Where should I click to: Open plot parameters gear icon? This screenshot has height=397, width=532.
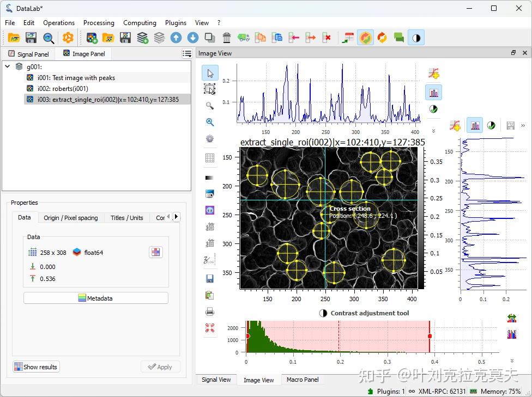(210, 139)
